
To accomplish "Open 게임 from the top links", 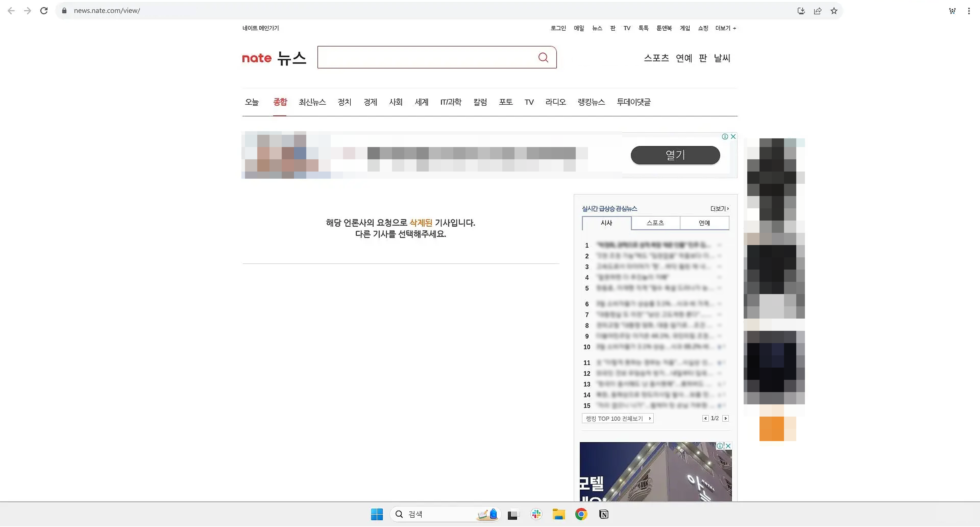I will (685, 28).
